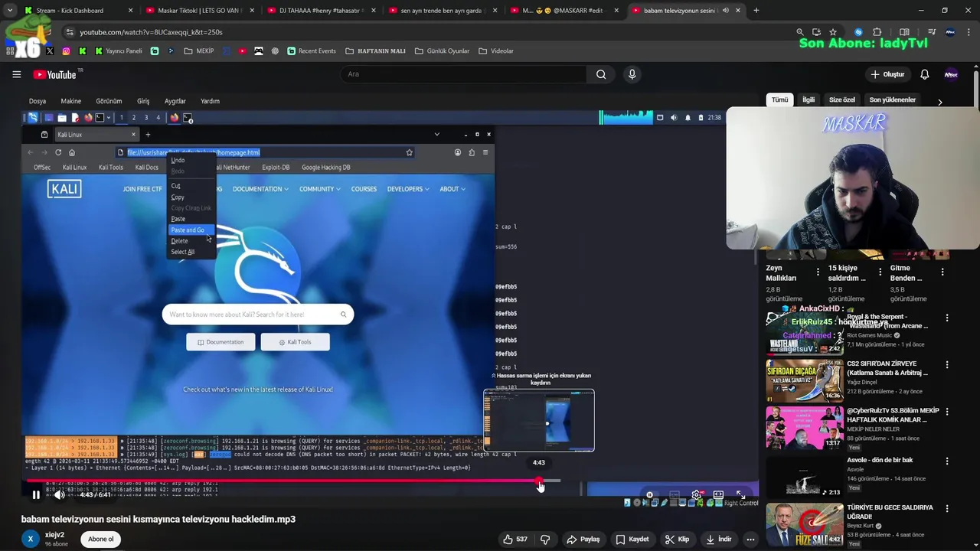Screen dimensions: 980x551
Task: Open the chip scroll-right arrow after Son yüklenenler
Action: (939, 101)
